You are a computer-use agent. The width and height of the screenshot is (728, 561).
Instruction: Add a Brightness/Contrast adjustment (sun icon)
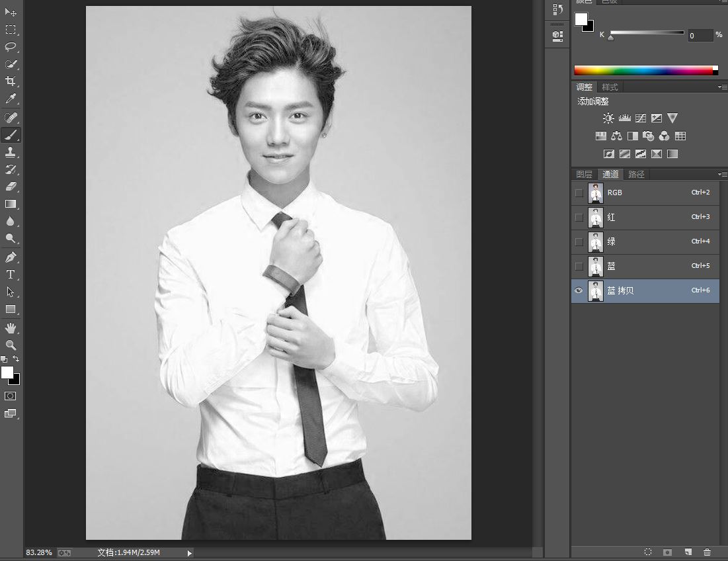click(608, 118)
